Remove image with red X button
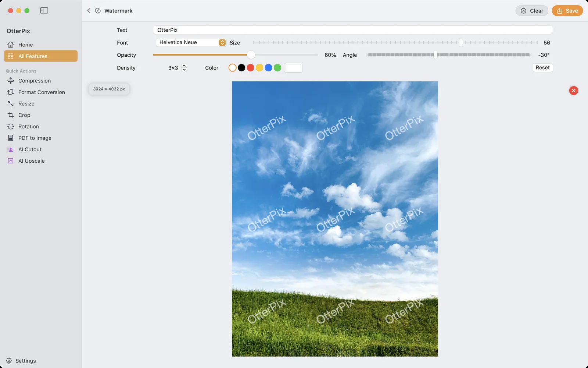 click(573, 91)
